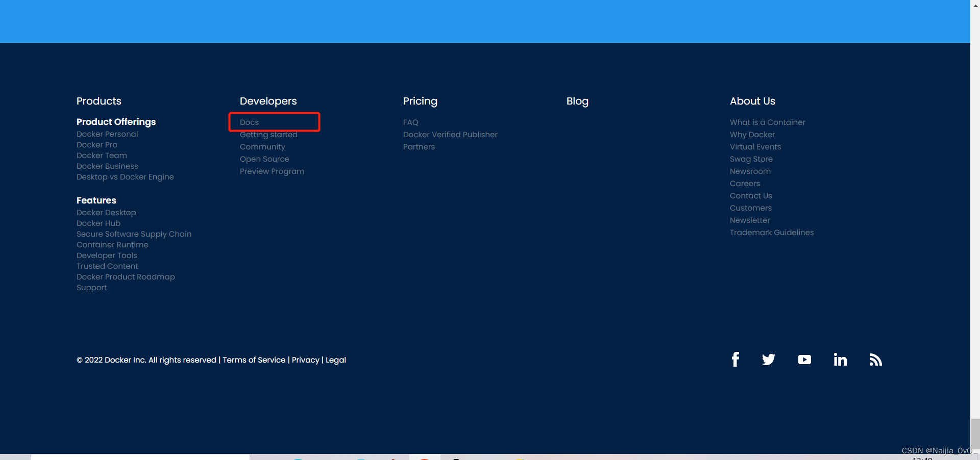Open the Pricing footer heading
This screenshot has height=460, width=980.
point(420,101)
